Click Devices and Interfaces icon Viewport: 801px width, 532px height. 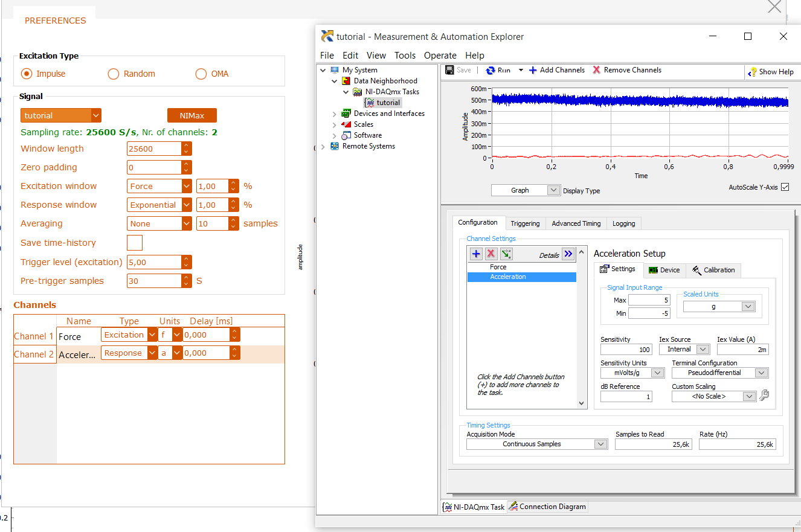click(x=346, y=114)
